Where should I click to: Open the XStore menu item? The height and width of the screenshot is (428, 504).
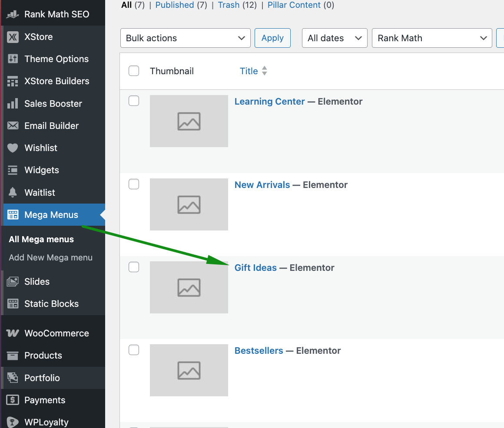click(53, 37)
